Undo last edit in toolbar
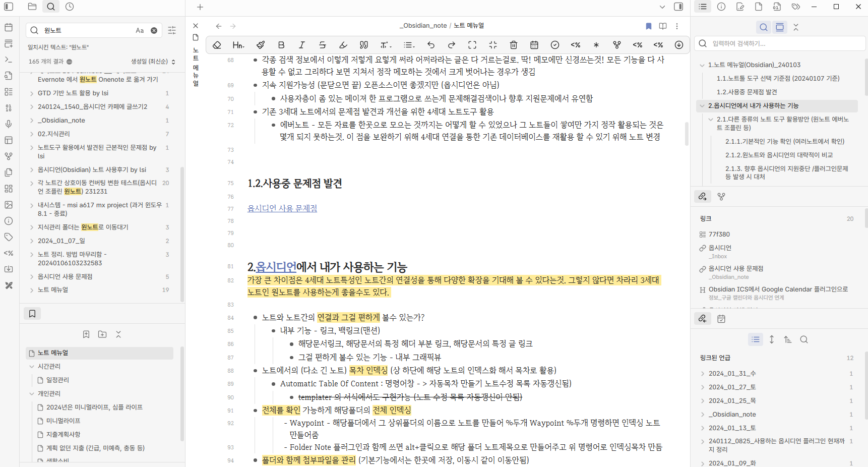The width and height of the screenshot is (868, 467). [431, 45]
